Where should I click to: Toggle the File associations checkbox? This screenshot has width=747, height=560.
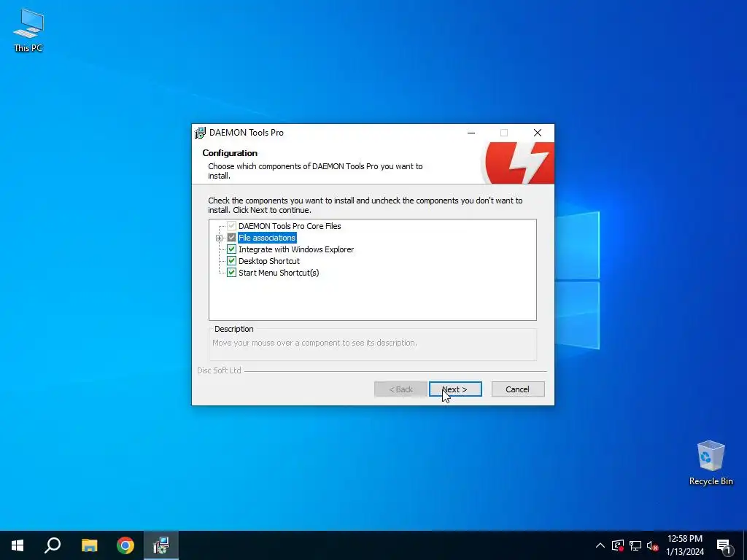(231, 238)
